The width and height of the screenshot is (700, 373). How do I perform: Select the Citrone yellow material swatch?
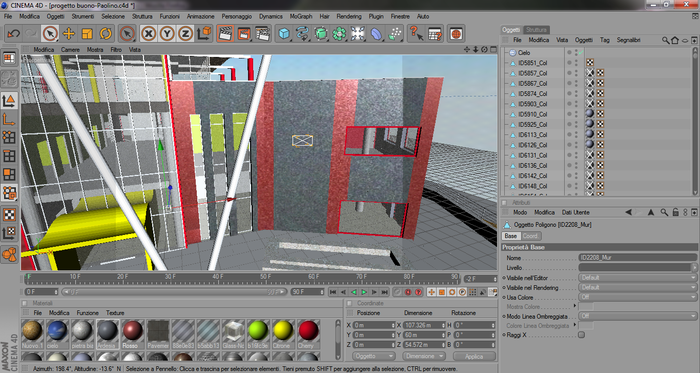tap(283, 334)
